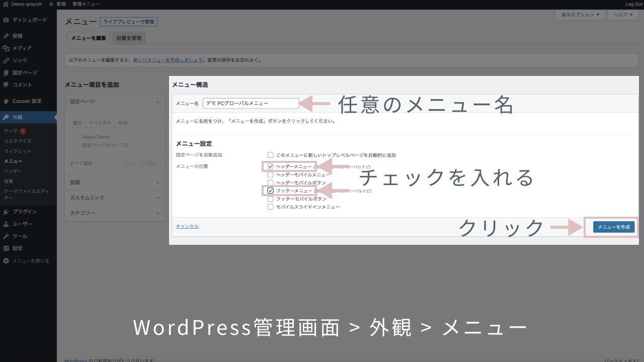Image resolution: width=644 pixels, height=362 pixels.
Task: Click the Log Out link
Action: (x=634, y=4)
